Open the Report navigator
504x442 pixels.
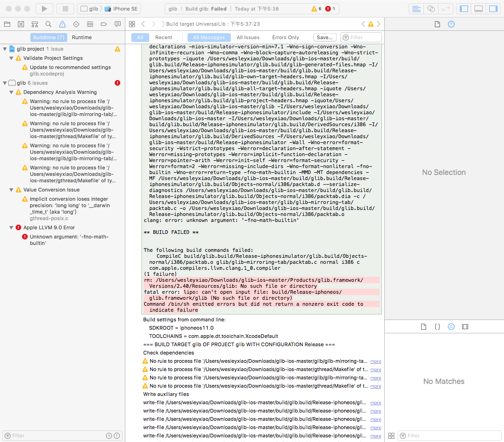(x=117, y=24)
